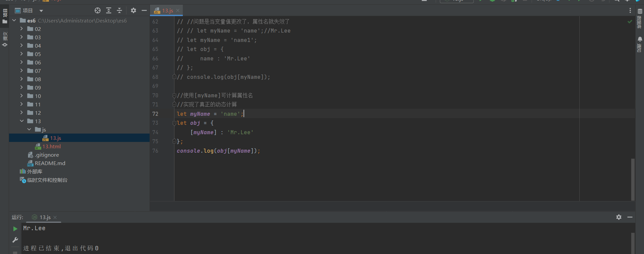Open the editor tabs three-dot menu
The image size is (644, 254).
pyautogui.click(x=630, y=11)
